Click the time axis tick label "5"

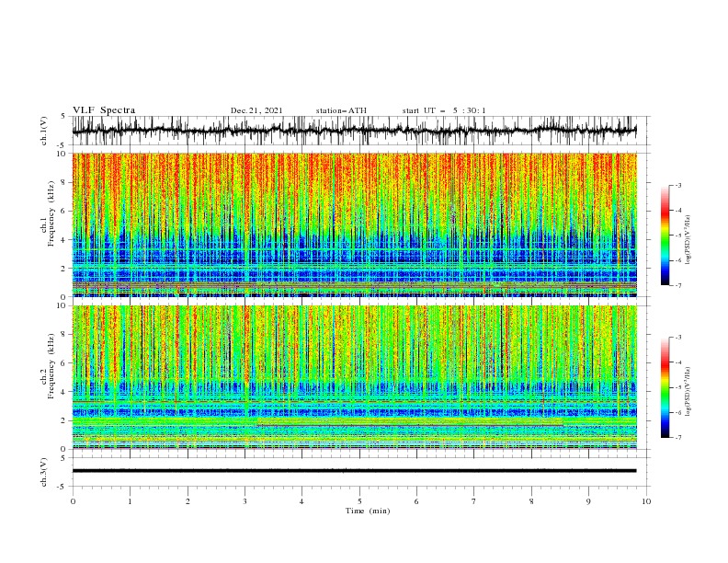(359, 501)
